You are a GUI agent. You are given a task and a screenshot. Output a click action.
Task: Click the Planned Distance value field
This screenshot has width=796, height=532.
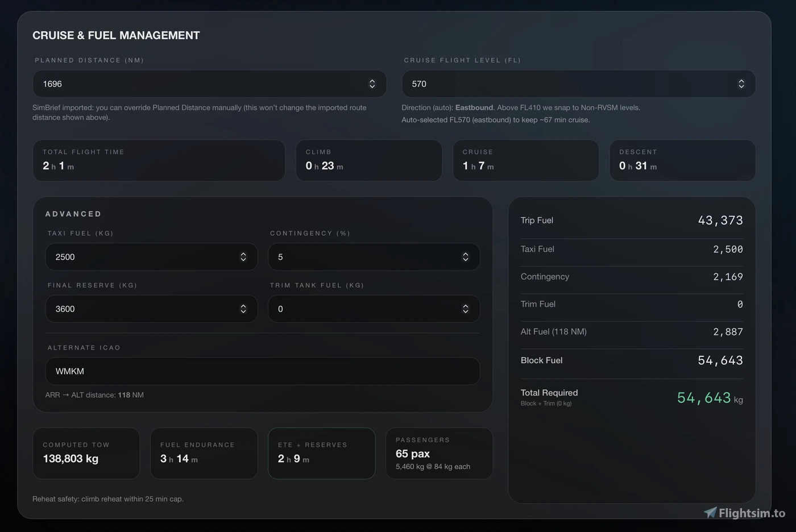tap(171, 84)
